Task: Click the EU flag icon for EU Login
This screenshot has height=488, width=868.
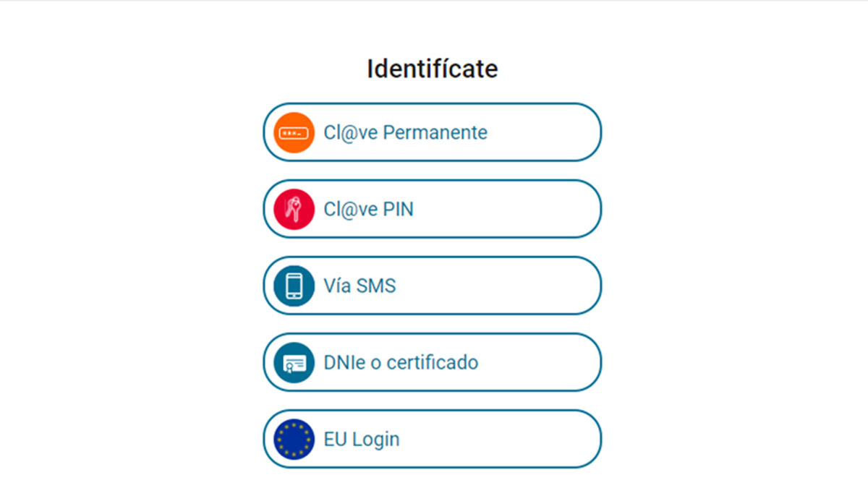Action: (x=292, y=439)
